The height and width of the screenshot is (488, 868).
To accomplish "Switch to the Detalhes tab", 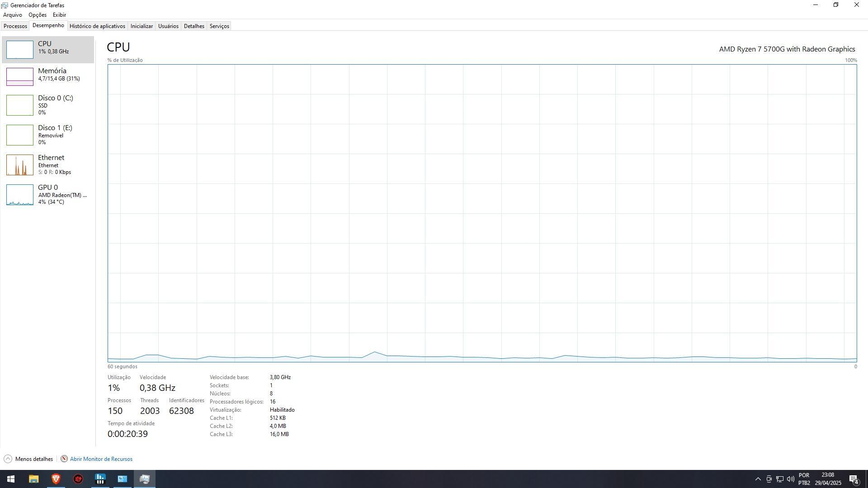I will [x=194, y=26].
